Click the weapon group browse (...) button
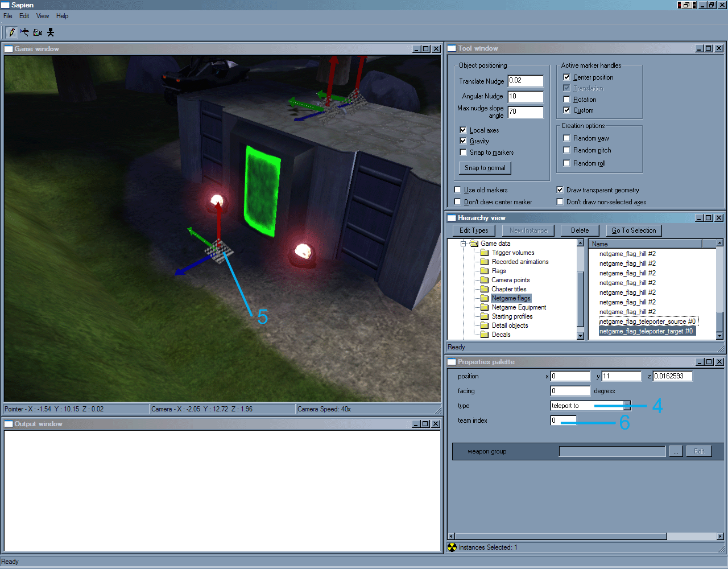The height and width of the screenshot is (569, 728). (x=676, y=451)
